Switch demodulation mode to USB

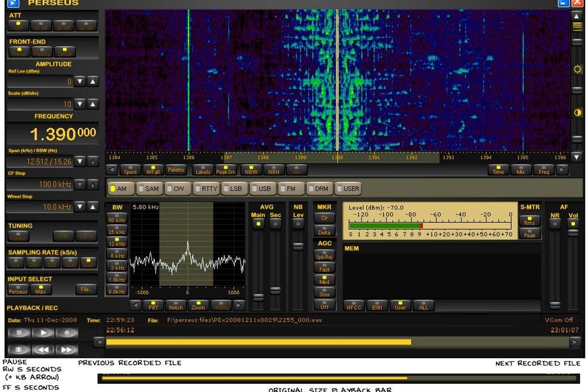tap(262, 189)
